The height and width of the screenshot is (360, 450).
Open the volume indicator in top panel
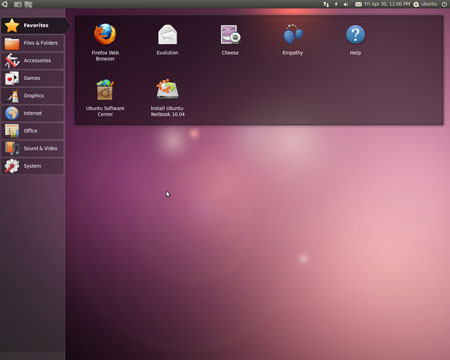tap(346, 4)
